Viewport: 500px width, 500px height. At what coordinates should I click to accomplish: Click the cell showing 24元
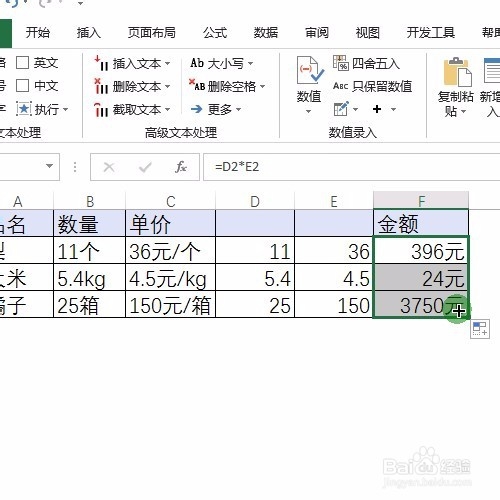click(421, 277)
